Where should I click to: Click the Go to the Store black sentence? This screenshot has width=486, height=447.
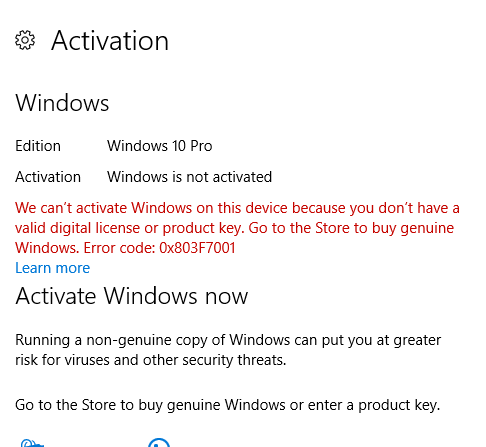pos(228,405)
